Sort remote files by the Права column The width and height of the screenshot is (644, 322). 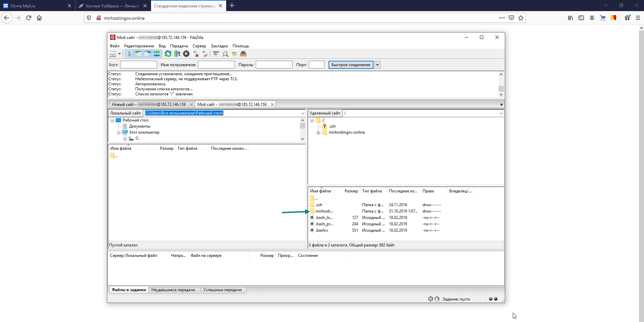[433, 191]
